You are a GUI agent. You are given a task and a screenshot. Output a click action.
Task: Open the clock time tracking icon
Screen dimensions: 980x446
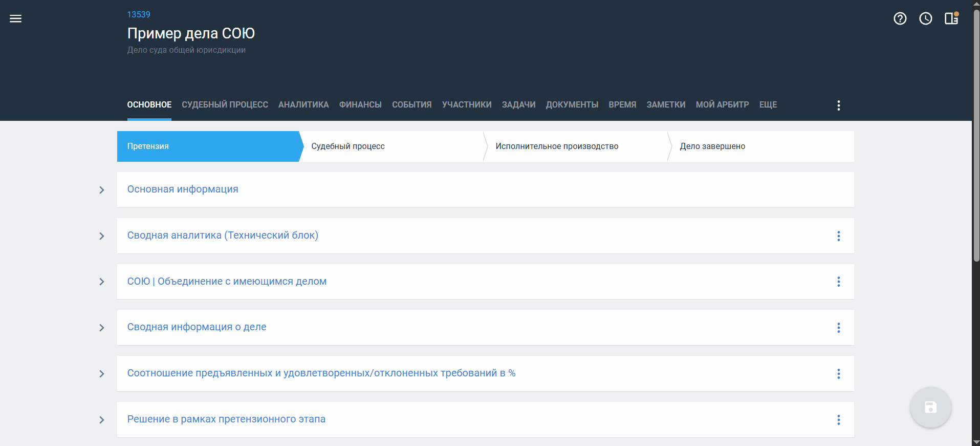(925, 19)
